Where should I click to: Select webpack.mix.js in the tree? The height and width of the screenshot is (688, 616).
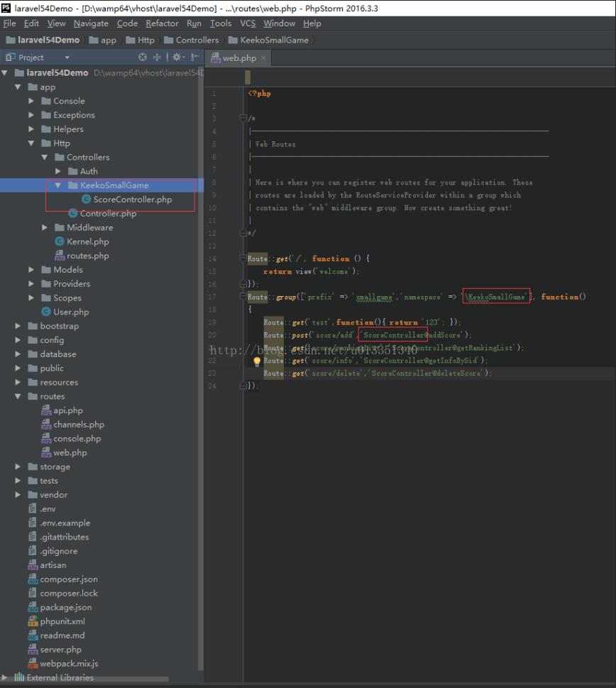point(68,663)
